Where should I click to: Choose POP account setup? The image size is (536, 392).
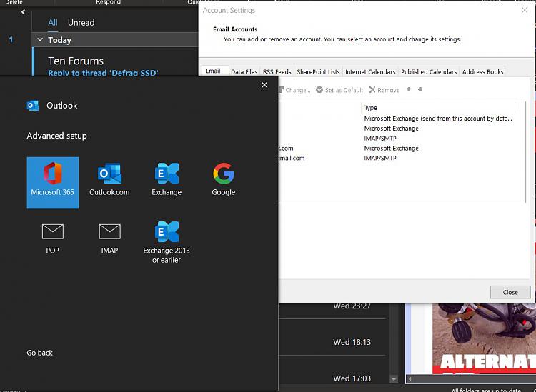[x=53, y=239]
